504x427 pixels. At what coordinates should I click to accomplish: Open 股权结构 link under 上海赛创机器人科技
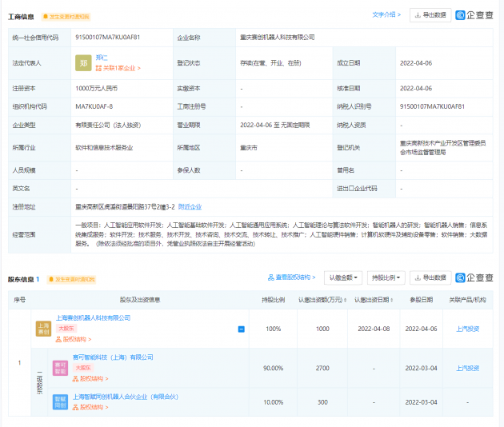click(74, 339)
